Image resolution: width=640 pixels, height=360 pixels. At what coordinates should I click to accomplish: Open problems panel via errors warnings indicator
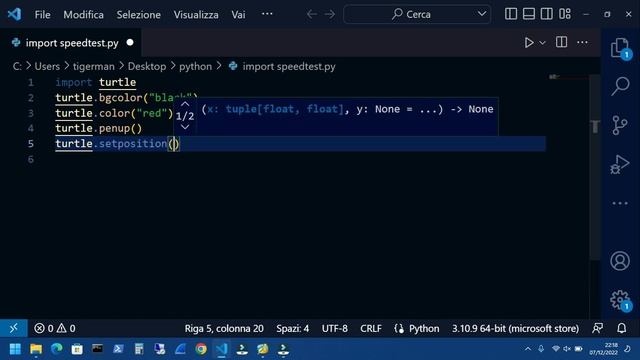pos(55,328)
